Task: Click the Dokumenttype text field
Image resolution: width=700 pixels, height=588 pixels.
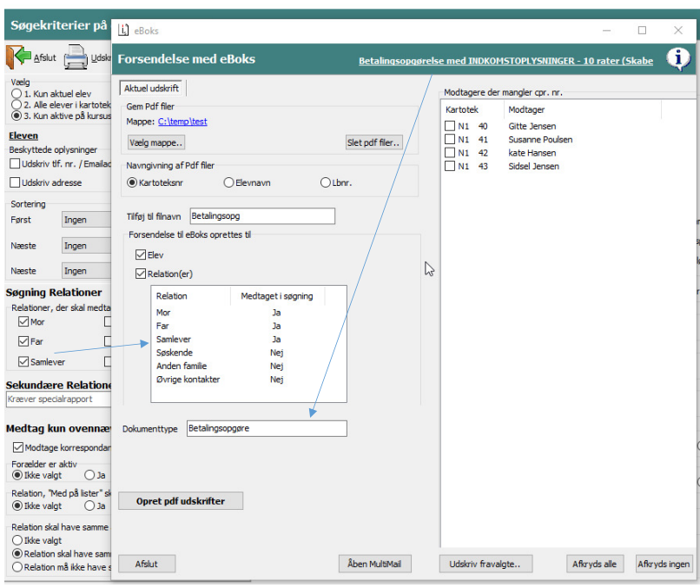Action: coord(266,428)
